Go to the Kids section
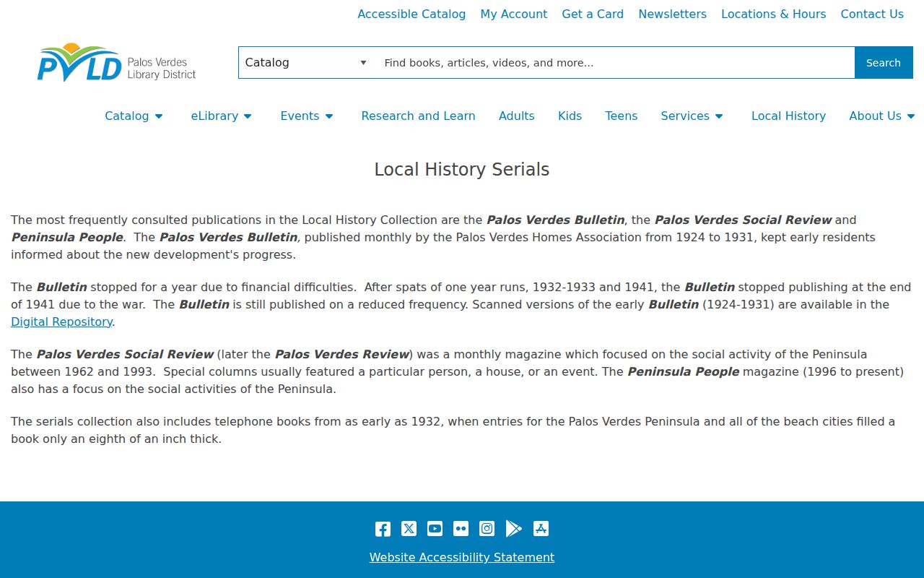This screenshot has height=578, width=924. [570, 116]
